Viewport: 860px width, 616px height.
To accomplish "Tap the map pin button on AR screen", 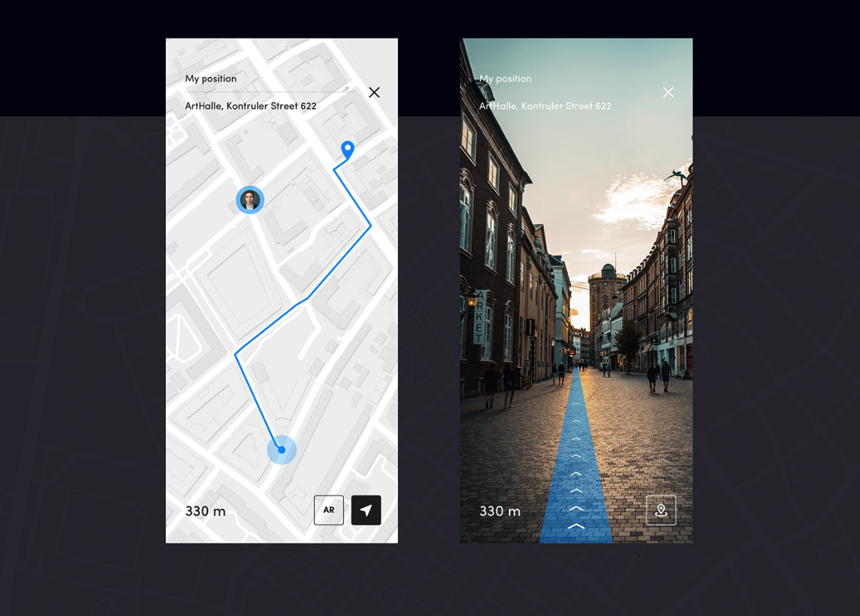I will tap(661, 510).
